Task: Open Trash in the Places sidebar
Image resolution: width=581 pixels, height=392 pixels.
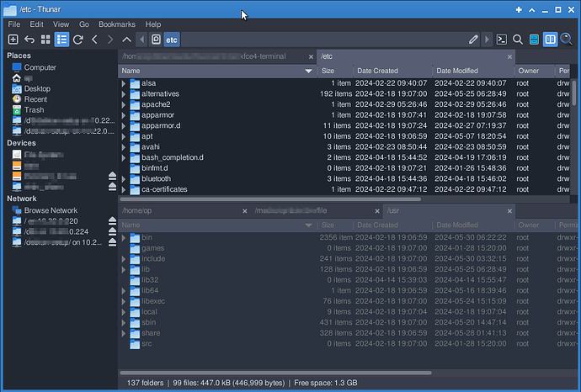Action: pos(34,109)
